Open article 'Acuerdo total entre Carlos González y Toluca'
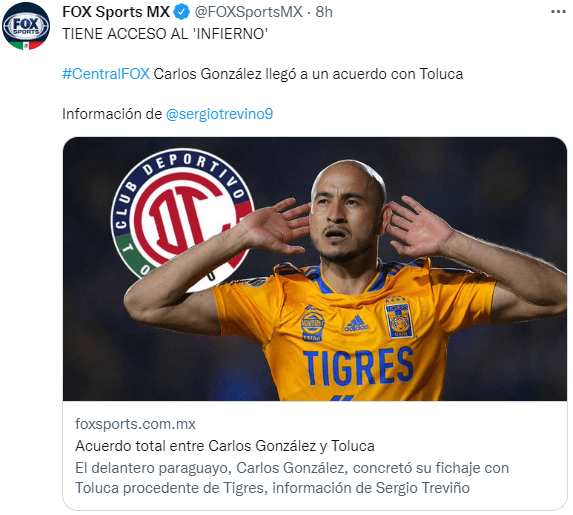 225,446
